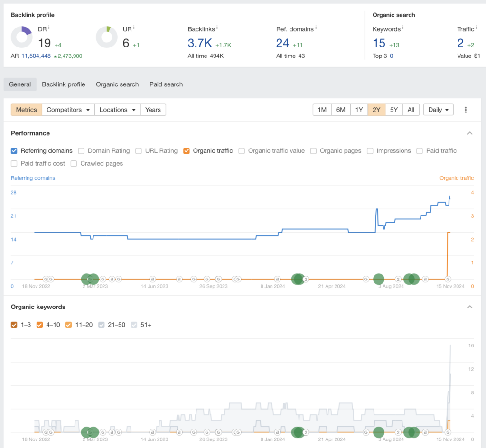Click the Nov 2024 Google update marker
The width and height of the screenshot is (486, 448).
pyautogui.click(x=447, y=279)
